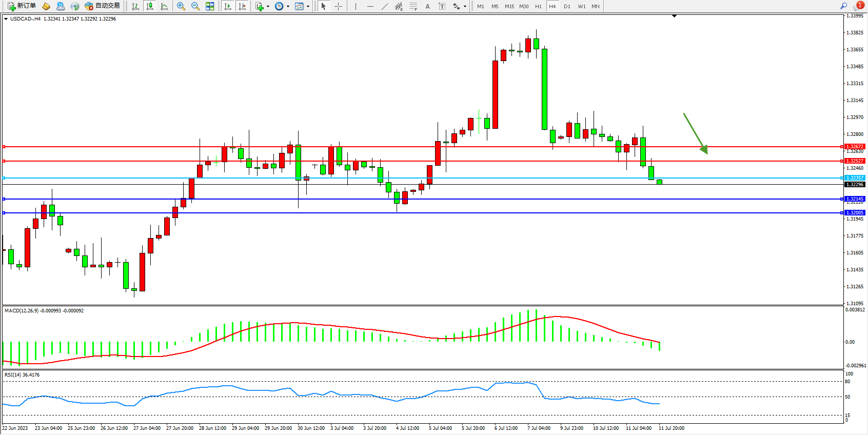Switch chart to line chart mode
The height and width of the screenshot is (435, 868).
click(x=164, y=6)
